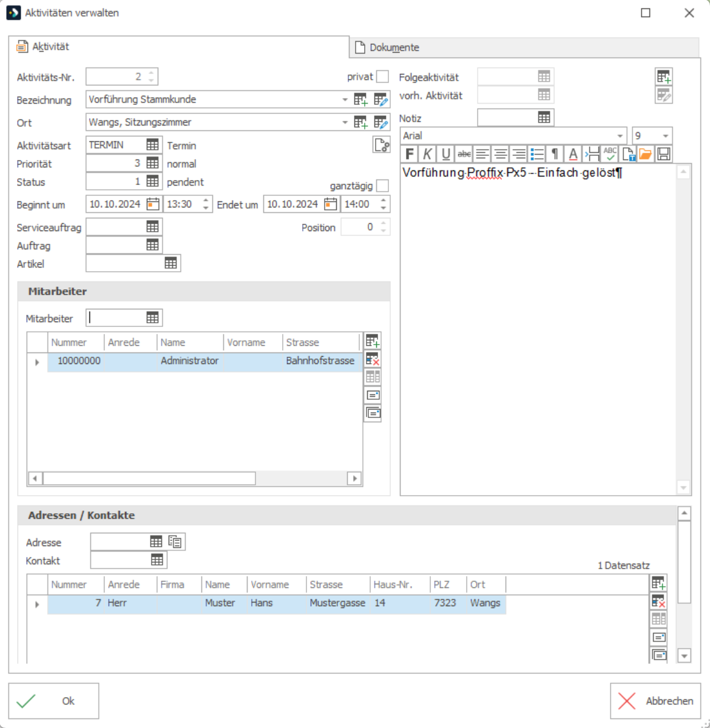The image size is (710, 728).
Task: Remove employee row from Mitarbeiter table
Action: tap(373, 359)
